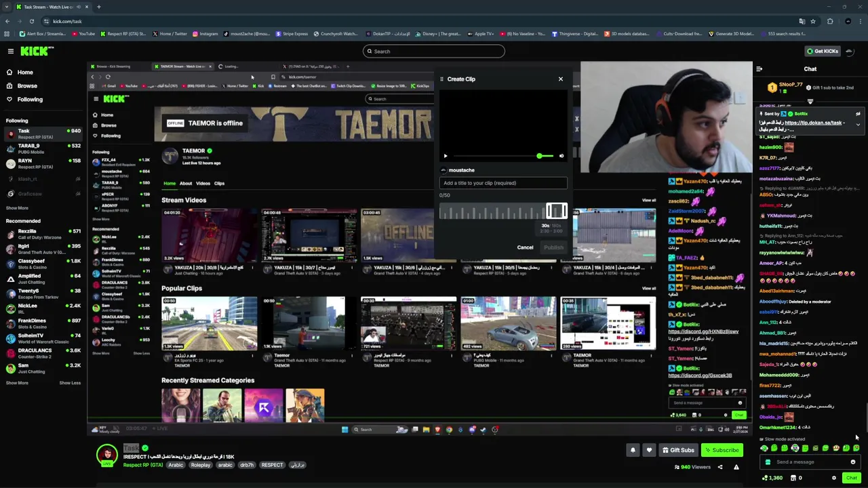868x488 pixels.
Task: Click the KICK logo in header
Action: point(37,51)
